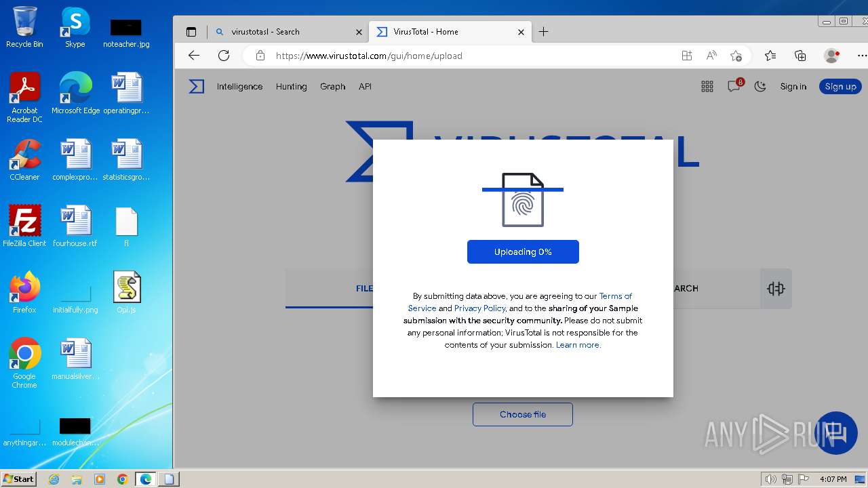Open Edge tab actions menu icon
Screen dimensions: 868x488
(191, 32)
